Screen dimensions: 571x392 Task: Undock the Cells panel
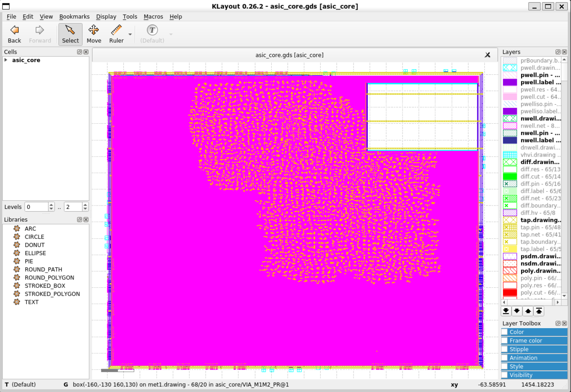pyautogui.click(x=79, y=52)
